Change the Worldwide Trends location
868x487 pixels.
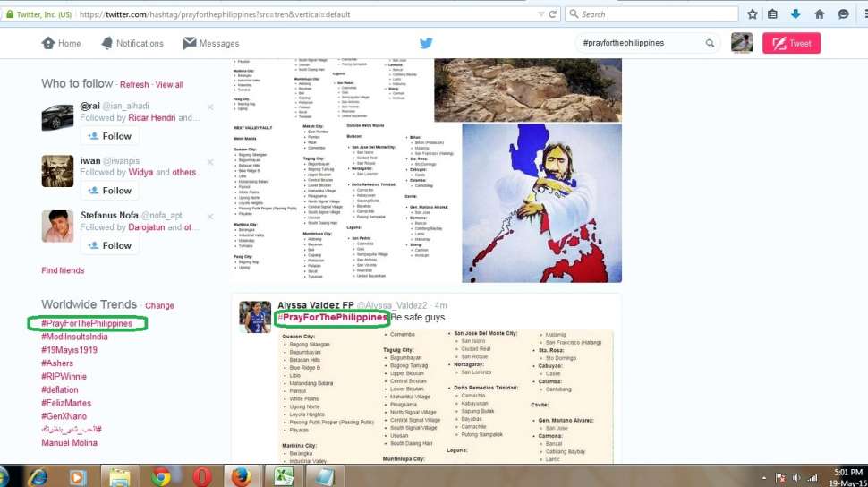point(159,306)
